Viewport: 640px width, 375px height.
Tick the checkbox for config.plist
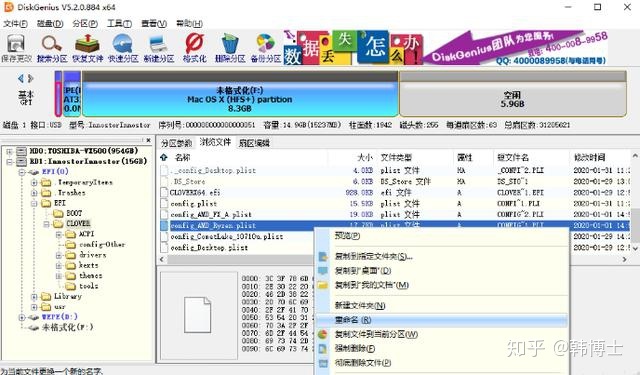click(x=164, y=203)
